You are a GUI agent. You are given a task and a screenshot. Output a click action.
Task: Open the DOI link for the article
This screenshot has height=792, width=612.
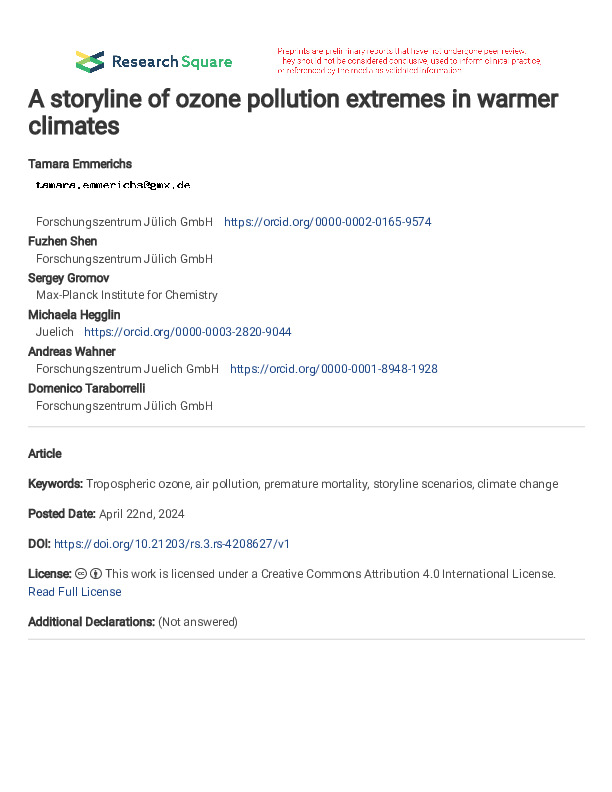[x=172, y=544]
